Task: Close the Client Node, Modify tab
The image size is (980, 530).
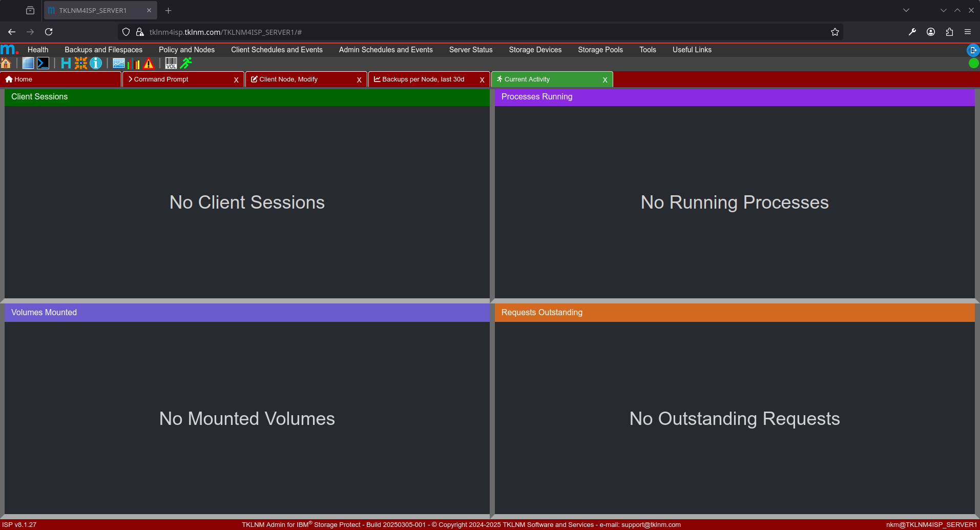Action: pos(359,80)
